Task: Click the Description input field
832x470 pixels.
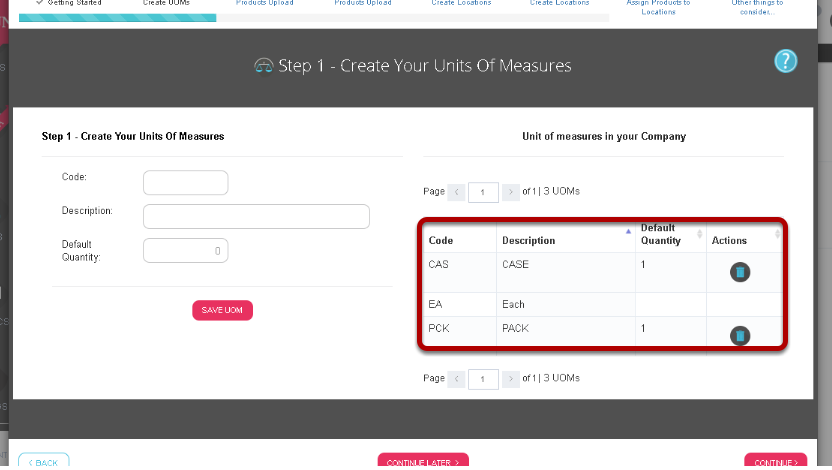Action: pyautogui.click(x=256, y=216)
